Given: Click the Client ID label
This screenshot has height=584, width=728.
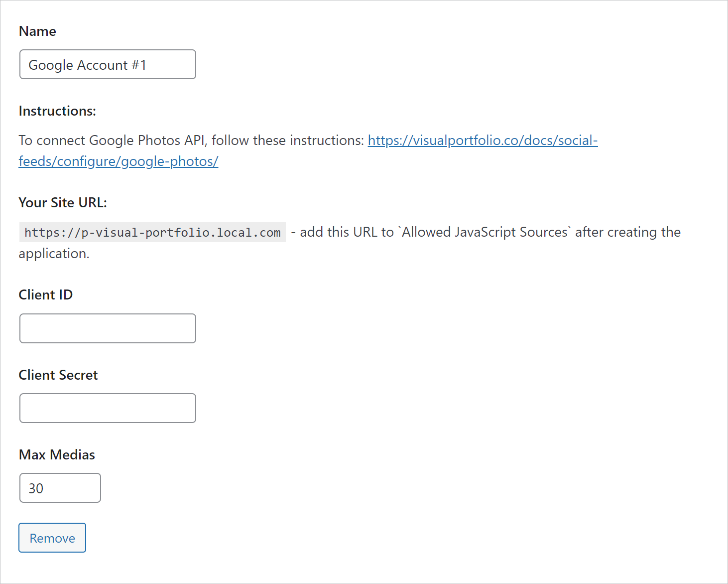Looking at the screenshot, I should (46, 294).
